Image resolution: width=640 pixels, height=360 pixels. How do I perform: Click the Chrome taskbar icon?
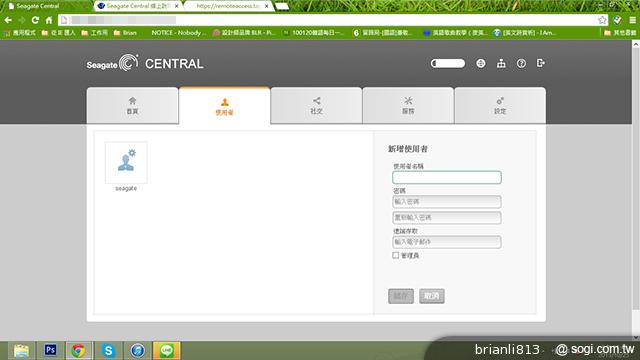tap(79, 351)
